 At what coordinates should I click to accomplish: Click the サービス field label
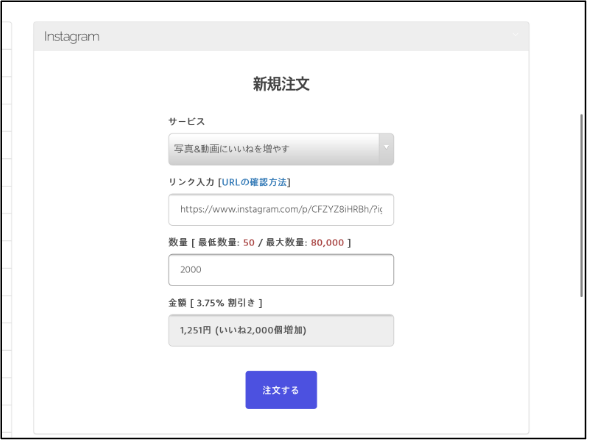[x=186, y=122]
